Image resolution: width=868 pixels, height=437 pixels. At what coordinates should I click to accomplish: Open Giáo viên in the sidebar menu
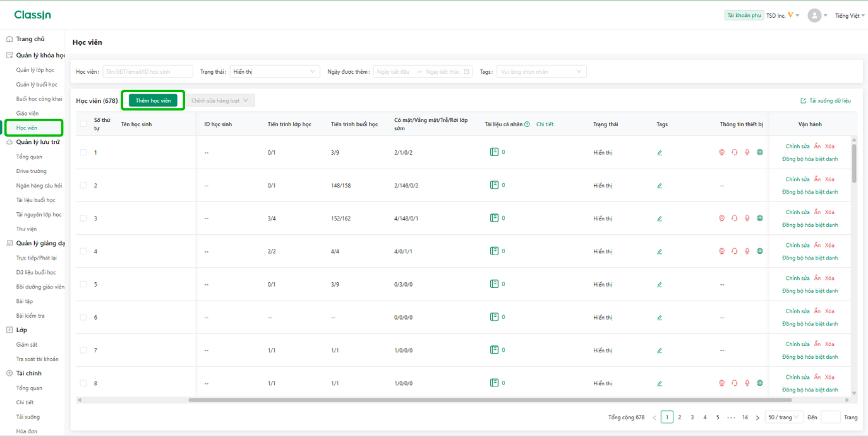pos(28,114)
